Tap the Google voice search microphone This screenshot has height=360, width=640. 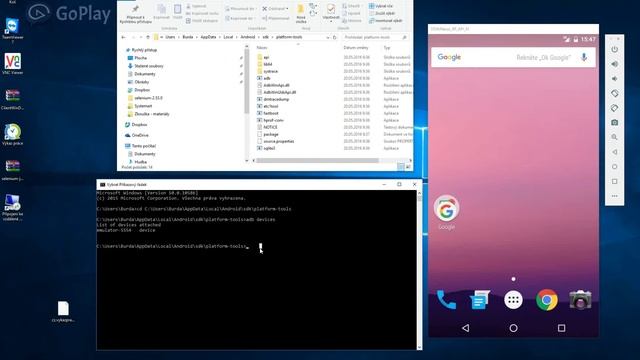click(x=584, y=57)
